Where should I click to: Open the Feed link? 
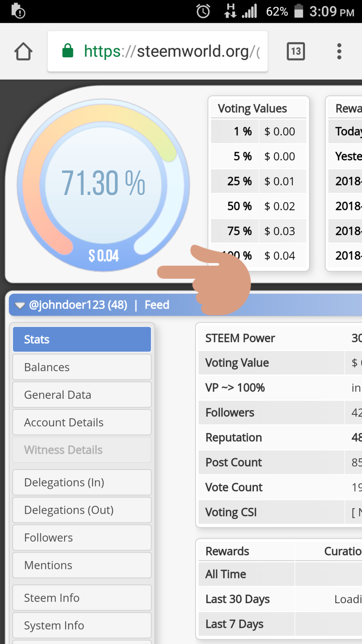coord(157,305)
